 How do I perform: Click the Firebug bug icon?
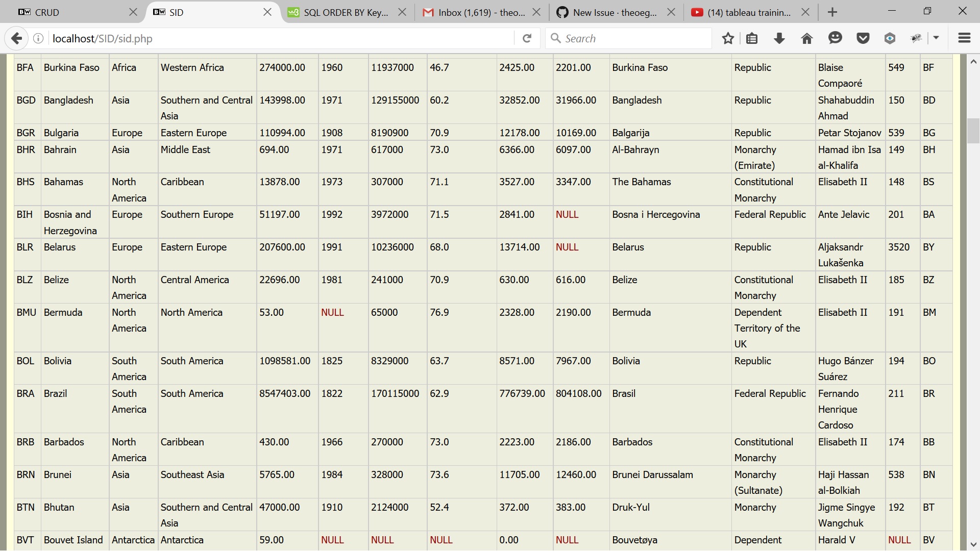point(917,38)
